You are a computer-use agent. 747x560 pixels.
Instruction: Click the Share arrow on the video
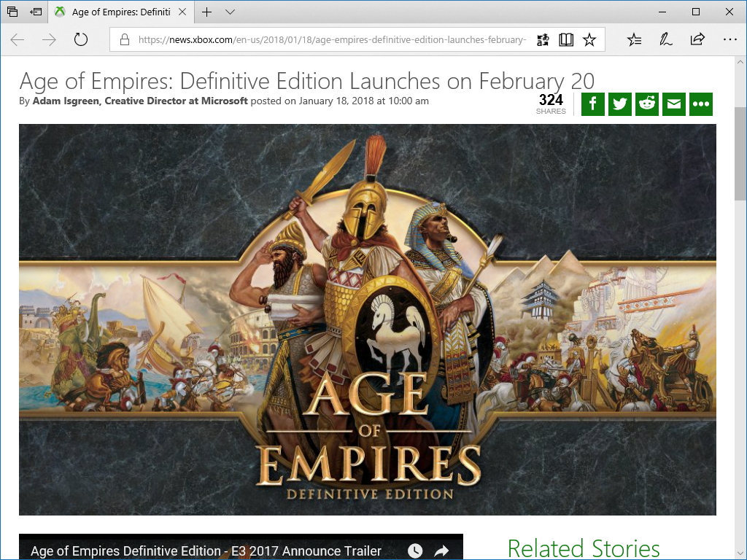441,551
